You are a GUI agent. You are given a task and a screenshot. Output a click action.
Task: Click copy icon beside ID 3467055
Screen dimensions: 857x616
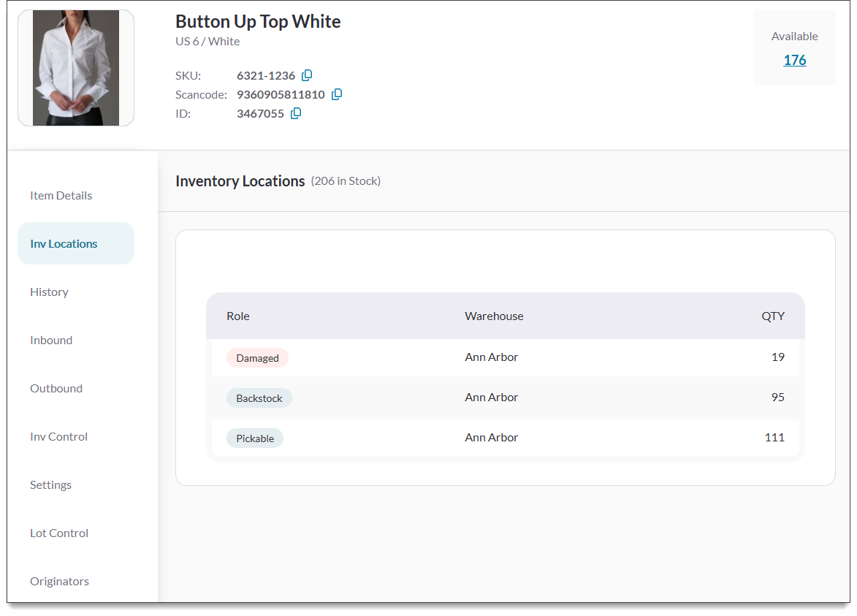[x=296, y=113]
